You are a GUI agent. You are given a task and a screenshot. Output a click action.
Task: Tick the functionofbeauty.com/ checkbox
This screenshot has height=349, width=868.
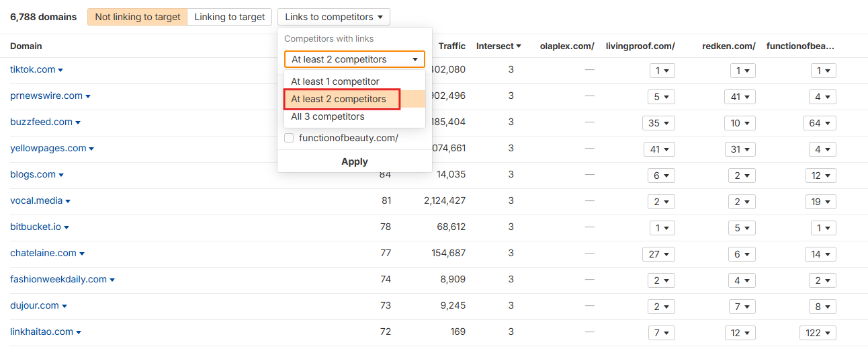289,138
